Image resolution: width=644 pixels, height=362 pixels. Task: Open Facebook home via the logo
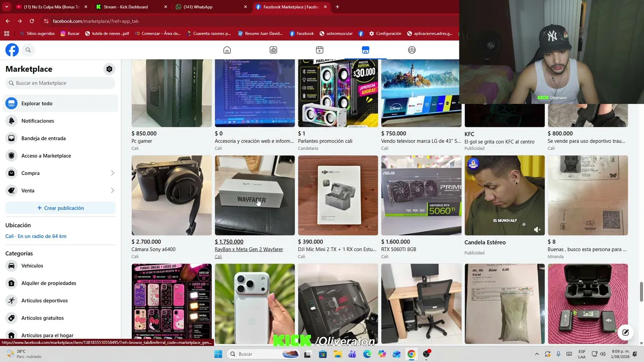(x=12, y=50)
